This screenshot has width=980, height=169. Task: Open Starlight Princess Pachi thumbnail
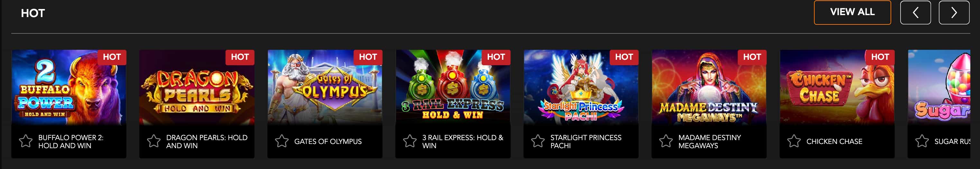coord(581,87)
